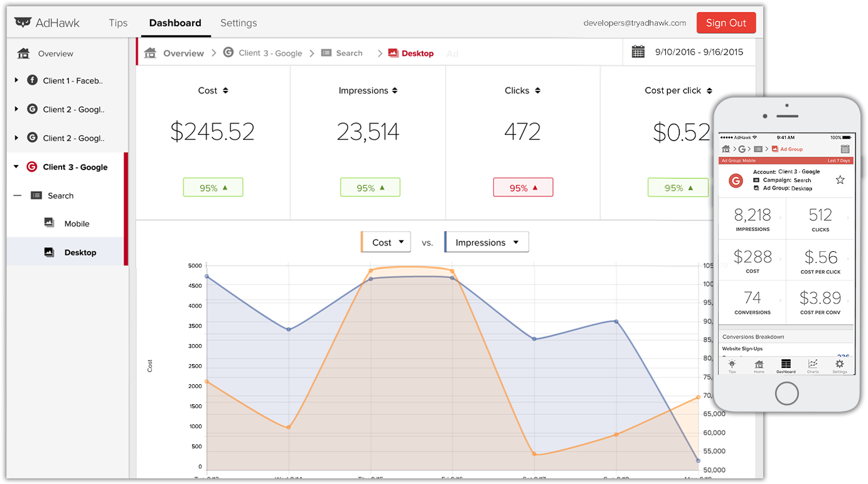Expand the second Client 2 - Google arrow
The image size is (868, 484).
coord(16,138)
